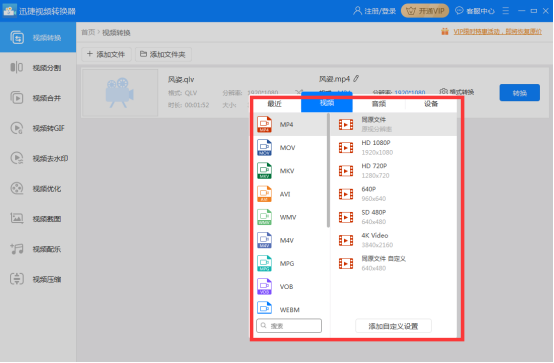Open 视频压缩 in the sidebar

click(x=38, y=279)
